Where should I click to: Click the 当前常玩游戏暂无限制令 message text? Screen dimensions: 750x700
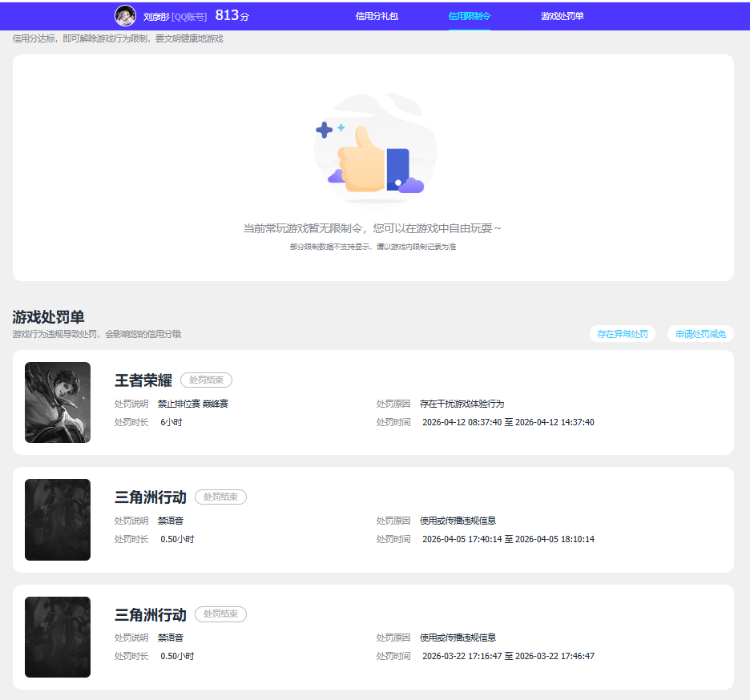pos(373,228)
